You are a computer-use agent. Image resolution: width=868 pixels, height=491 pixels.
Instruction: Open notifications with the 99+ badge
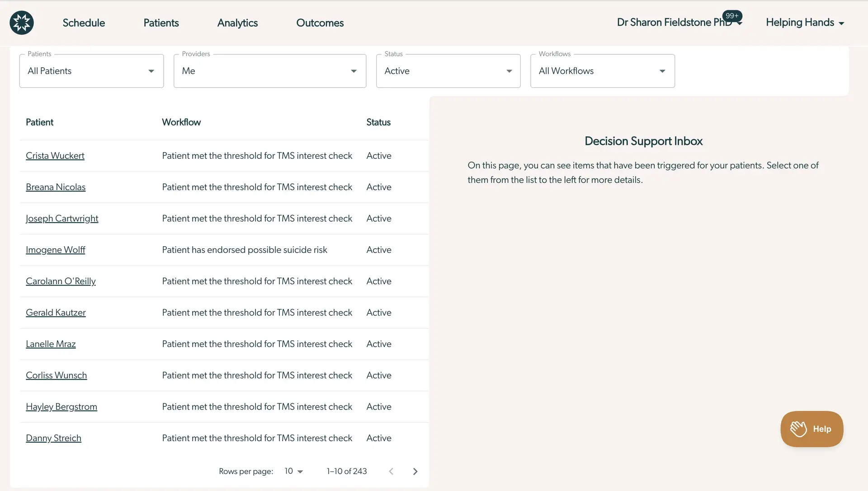732,16
